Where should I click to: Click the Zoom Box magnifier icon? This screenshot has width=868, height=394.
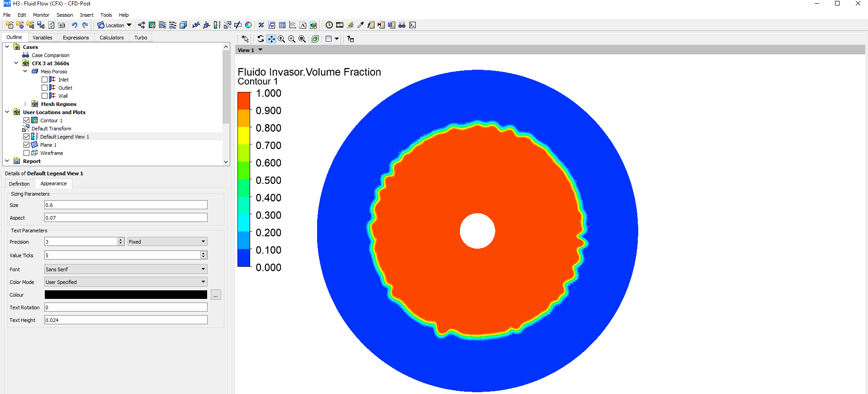[292, 39]
